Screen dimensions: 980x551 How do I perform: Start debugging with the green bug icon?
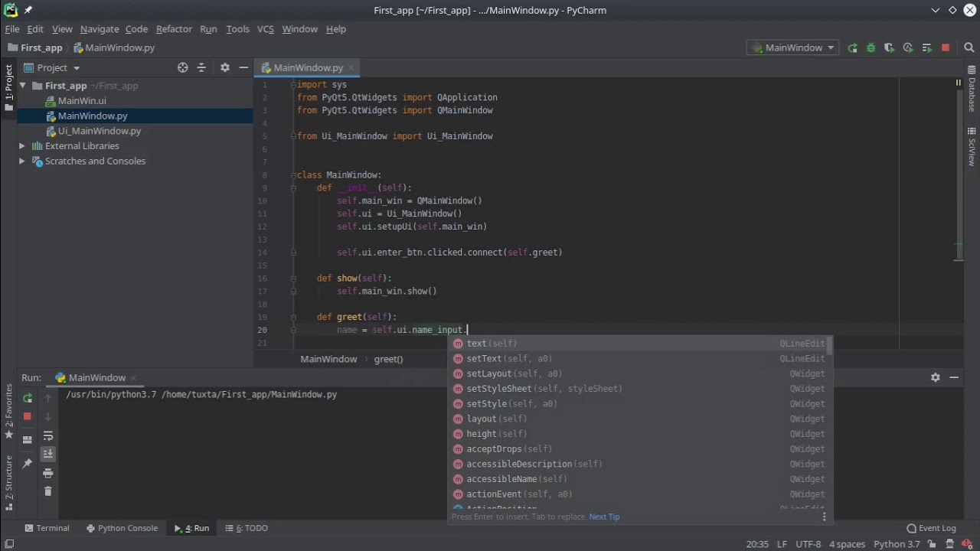tap(871, 47)
